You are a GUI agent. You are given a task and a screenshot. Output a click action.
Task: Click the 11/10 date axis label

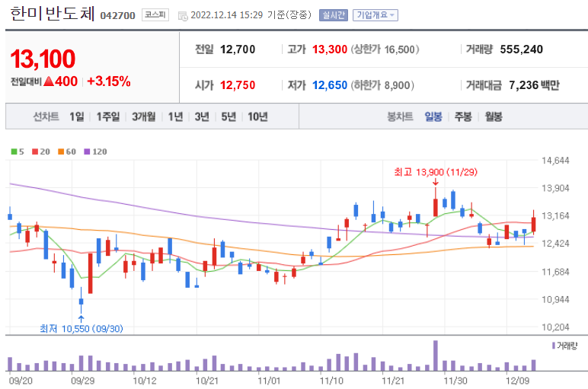pos(331,381)
